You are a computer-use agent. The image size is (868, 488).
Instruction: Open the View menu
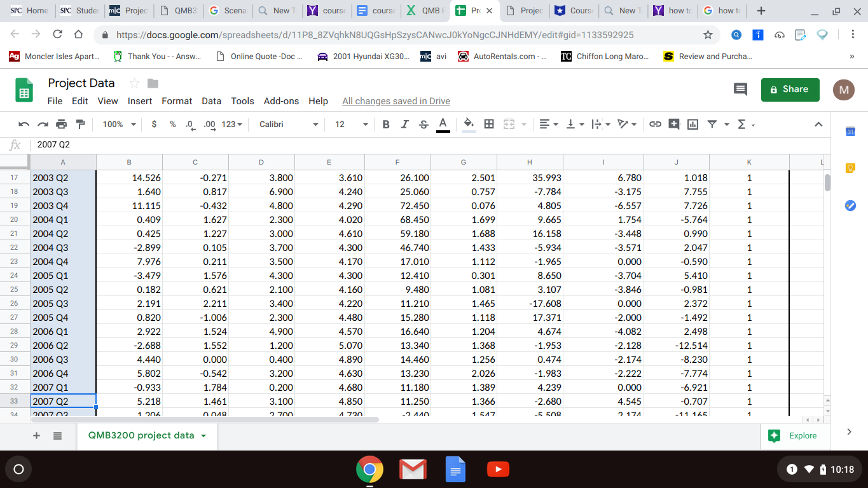(x=107, y=101)
